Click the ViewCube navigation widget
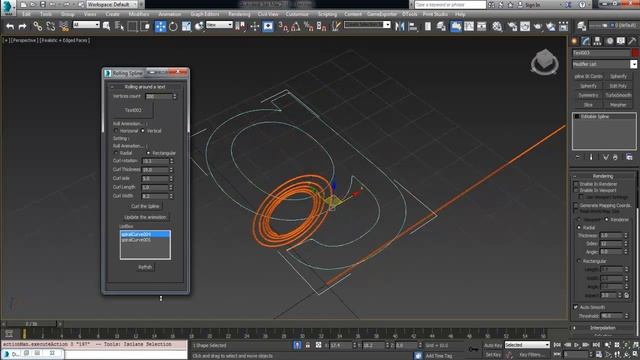640x360 pixels. pyautogui.click(x=544, y=62)
